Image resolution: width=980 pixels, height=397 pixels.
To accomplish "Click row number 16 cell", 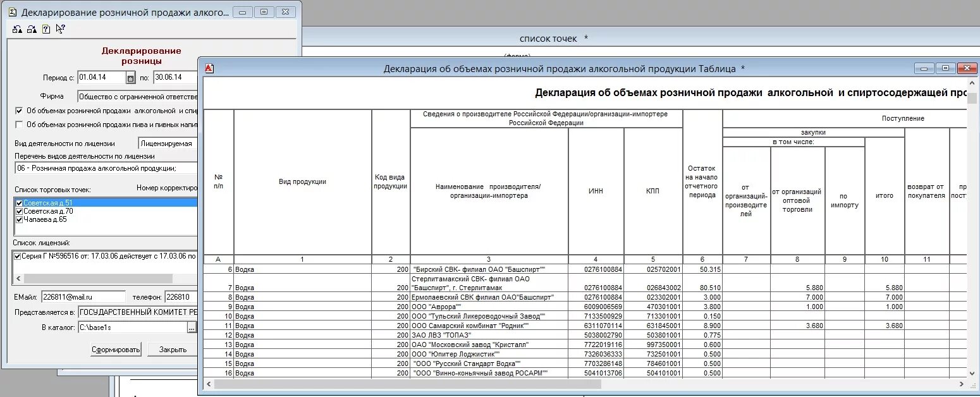I will [x=219, y=373].
